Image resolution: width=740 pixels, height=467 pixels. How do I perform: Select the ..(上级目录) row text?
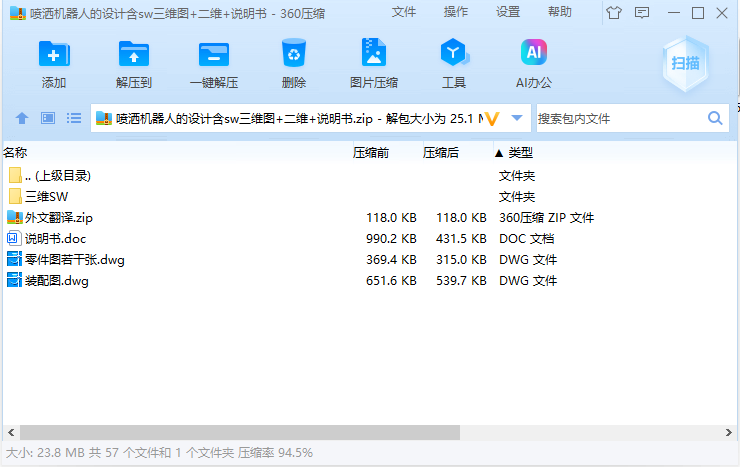click(x=58, y=175)
